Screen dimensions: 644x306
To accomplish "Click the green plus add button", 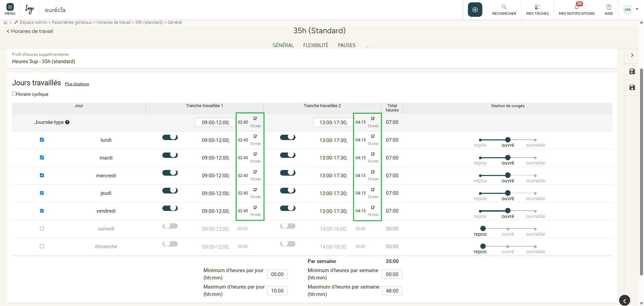I will click(x=475, y=10).
